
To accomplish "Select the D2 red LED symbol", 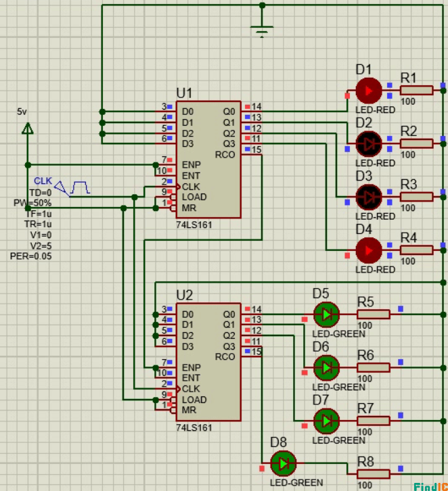I will pos(369,143).
